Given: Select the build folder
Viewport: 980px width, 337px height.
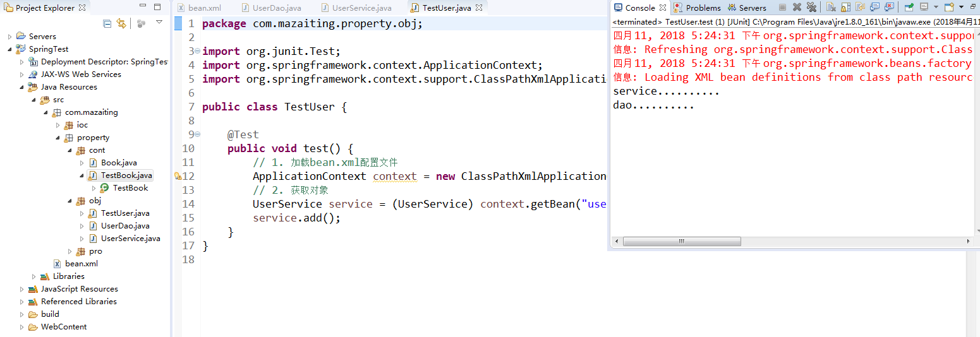Looking at the screenshot, I should coord(50,314).
